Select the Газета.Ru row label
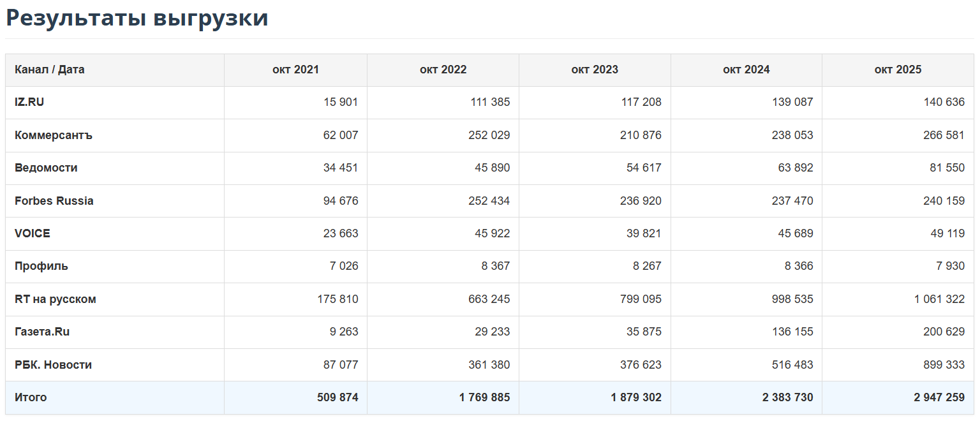The image size is (980, 421). click(42, 332)
